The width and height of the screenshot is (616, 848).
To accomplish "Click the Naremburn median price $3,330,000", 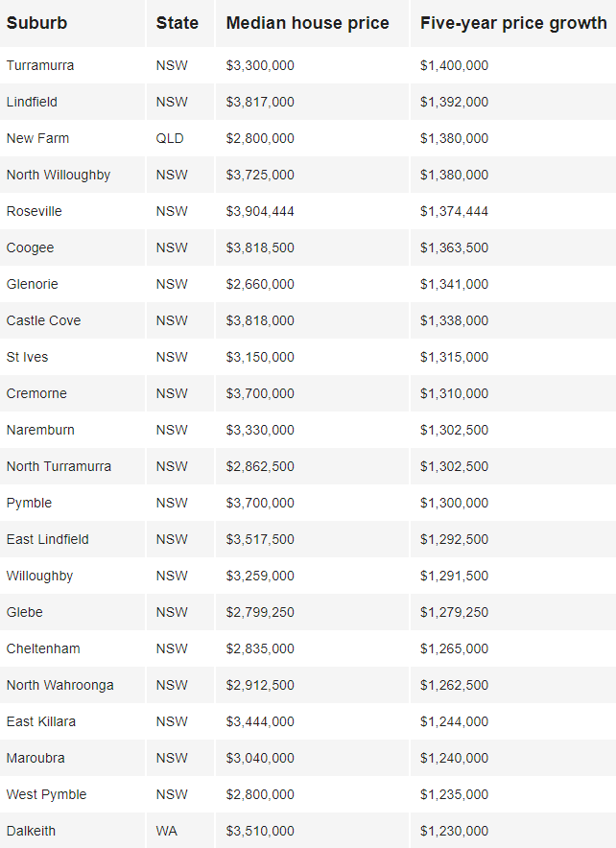I will pos(260,430).
